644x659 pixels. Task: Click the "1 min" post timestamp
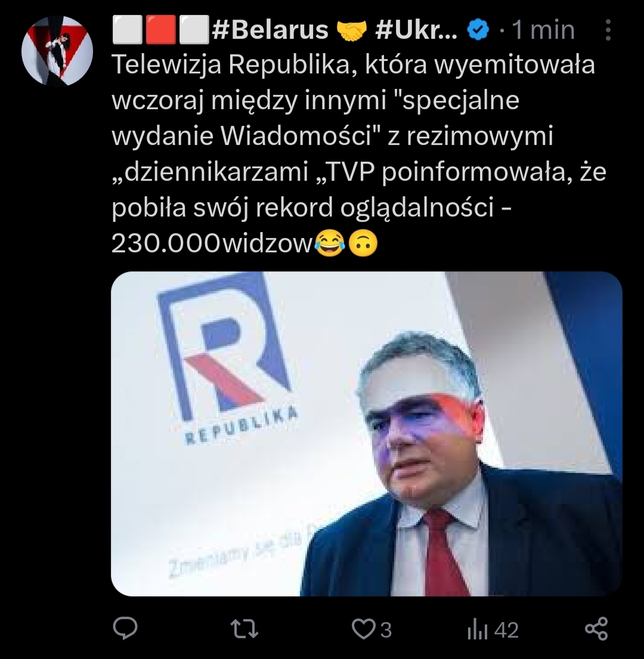(544, 30)
